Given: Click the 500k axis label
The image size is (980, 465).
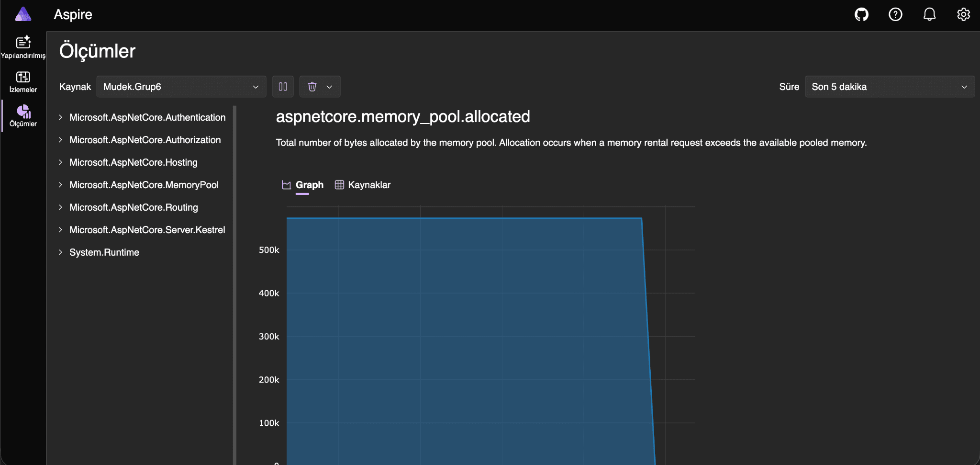Looking at the screenshot, I should [x=269, y=250].
